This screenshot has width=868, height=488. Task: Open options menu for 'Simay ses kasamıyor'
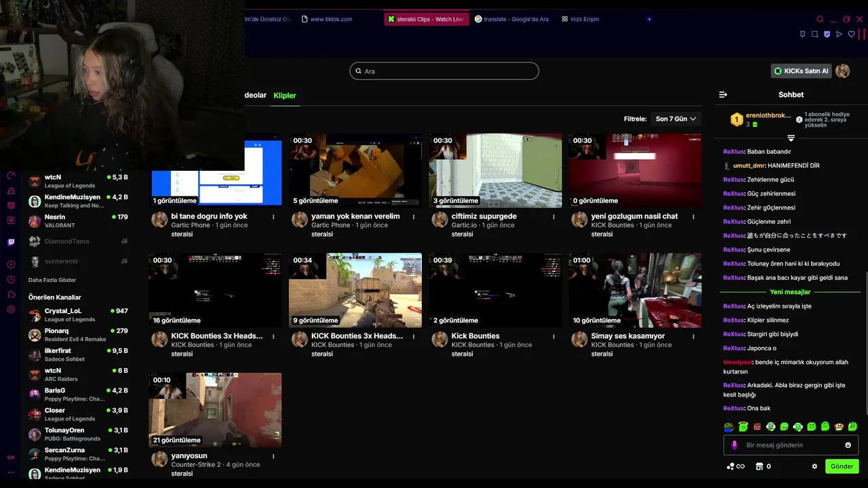click(693, 336)
